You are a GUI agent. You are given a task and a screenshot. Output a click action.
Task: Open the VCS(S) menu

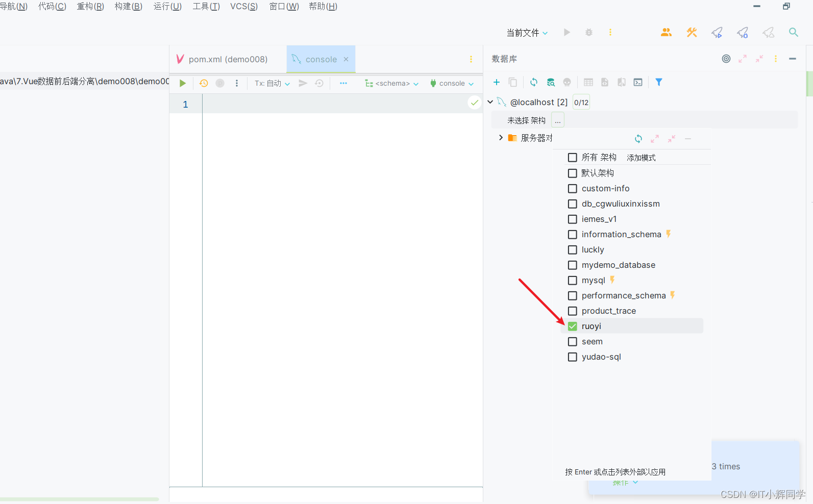[x=244, y=6]
